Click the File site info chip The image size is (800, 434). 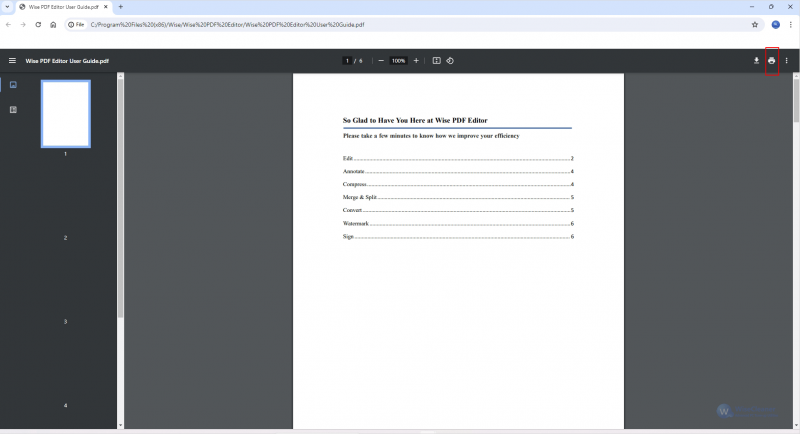tap(77, 24)
